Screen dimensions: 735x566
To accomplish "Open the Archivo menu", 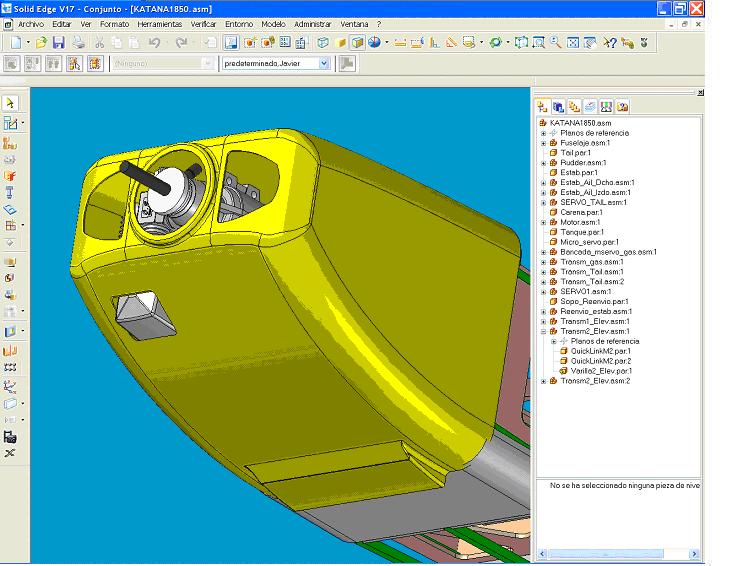I will tap(31, 23).
